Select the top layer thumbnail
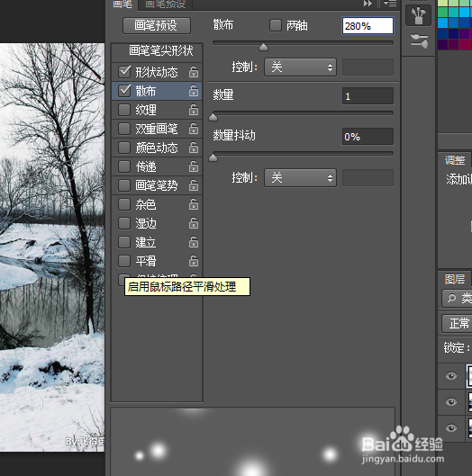Viewport: 472px width, 476px height. (x=469, y=376)
